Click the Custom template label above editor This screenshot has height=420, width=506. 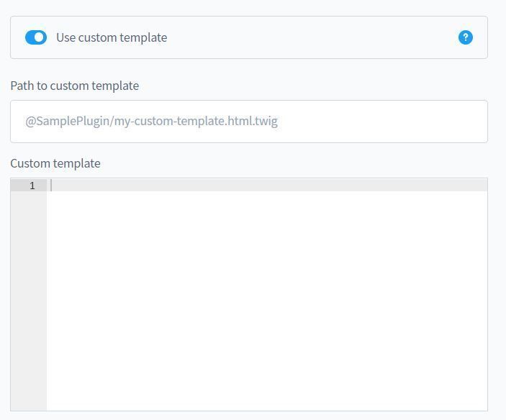tap(55, 163)
